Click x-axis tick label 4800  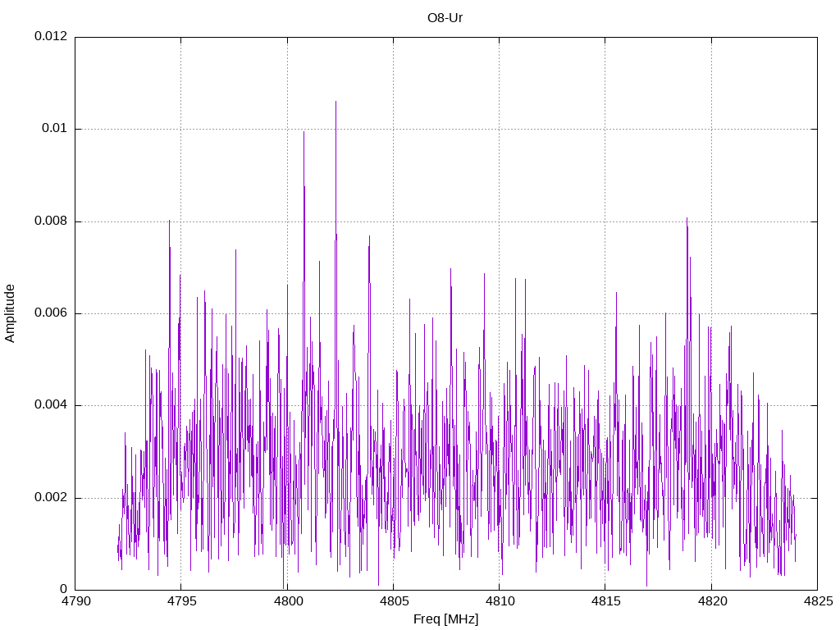click(288, 601)
